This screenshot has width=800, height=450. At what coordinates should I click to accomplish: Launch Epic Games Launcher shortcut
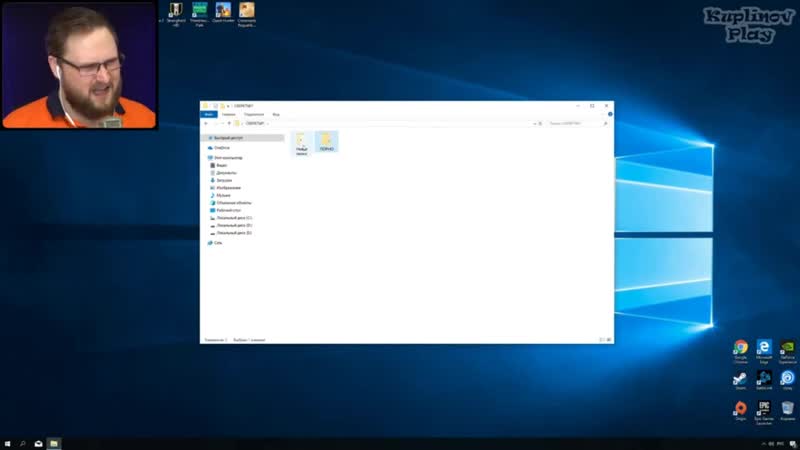pyautogui.click(x=764, y=413)
